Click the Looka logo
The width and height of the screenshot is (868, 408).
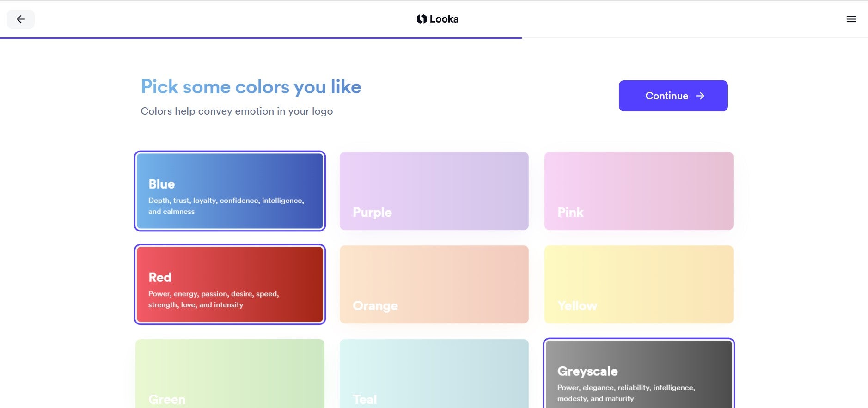(437, 19)
